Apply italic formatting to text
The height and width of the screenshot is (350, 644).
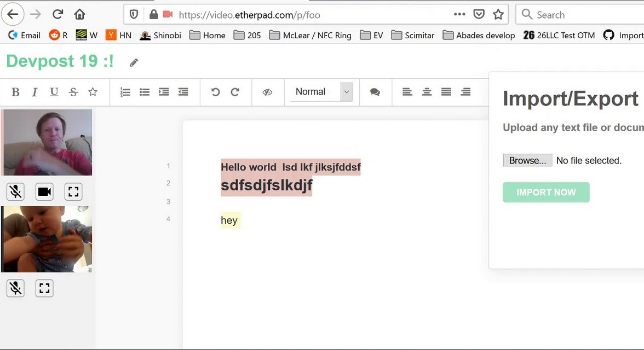click(34, 92)
